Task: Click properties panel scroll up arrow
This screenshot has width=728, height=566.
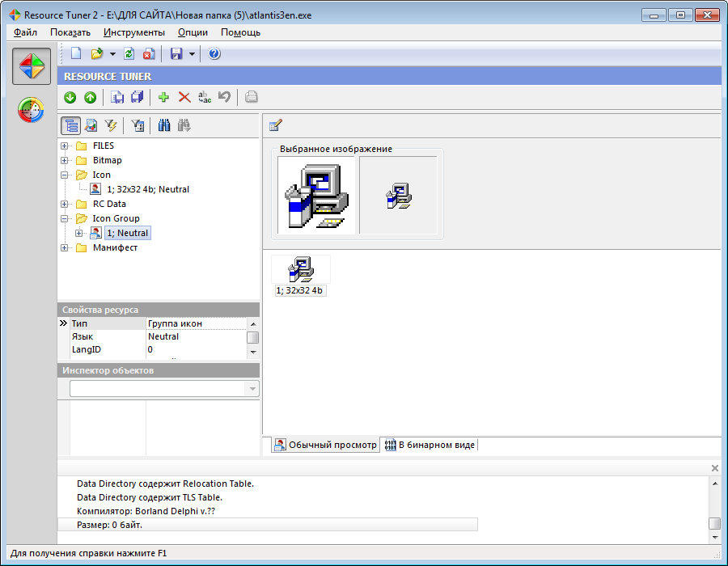Action: coord(253,323)
